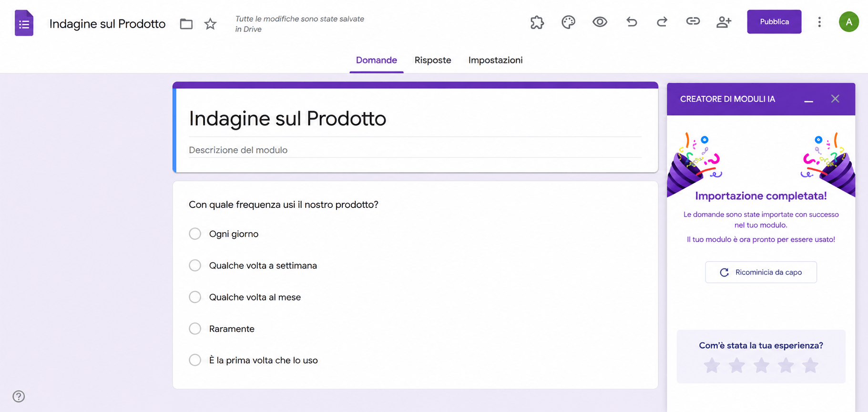The image size is (868, 412).
Task: Rate experience two stars
Action: (x=737, y=366)
